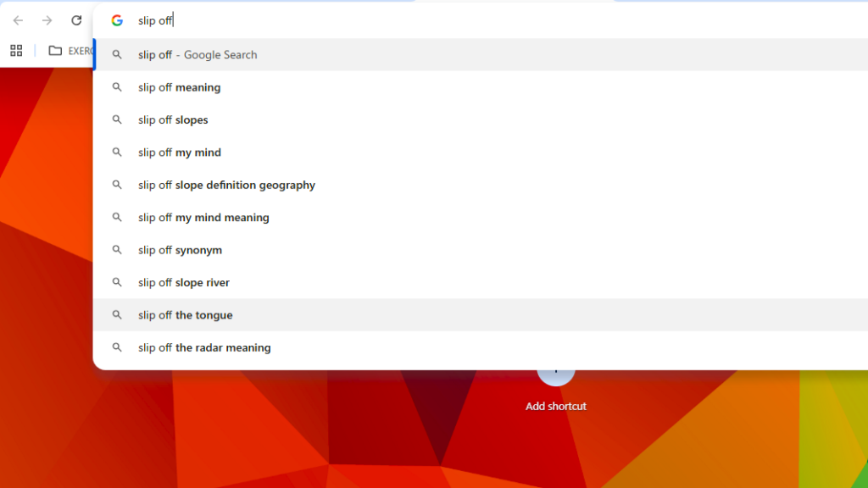The height and width of the screenshot is (488, 868).
Task: Click the Google logo in address bar
Action: (x=117, y=20)
